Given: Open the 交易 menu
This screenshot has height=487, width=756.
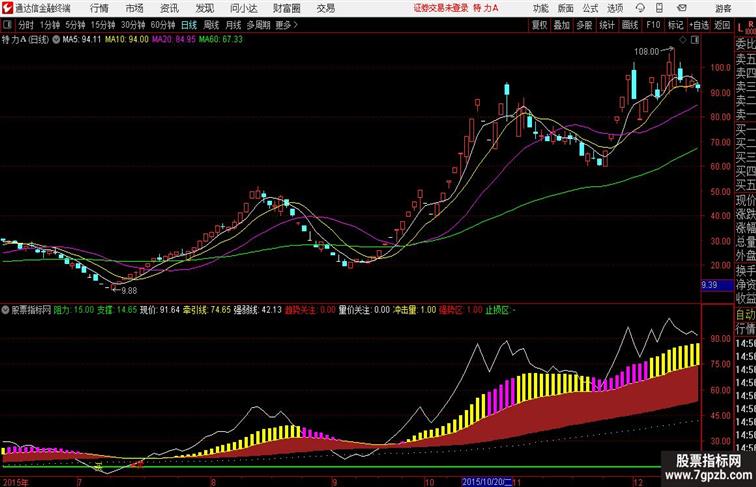Looking at the screenshot, I should coord(325,8).
